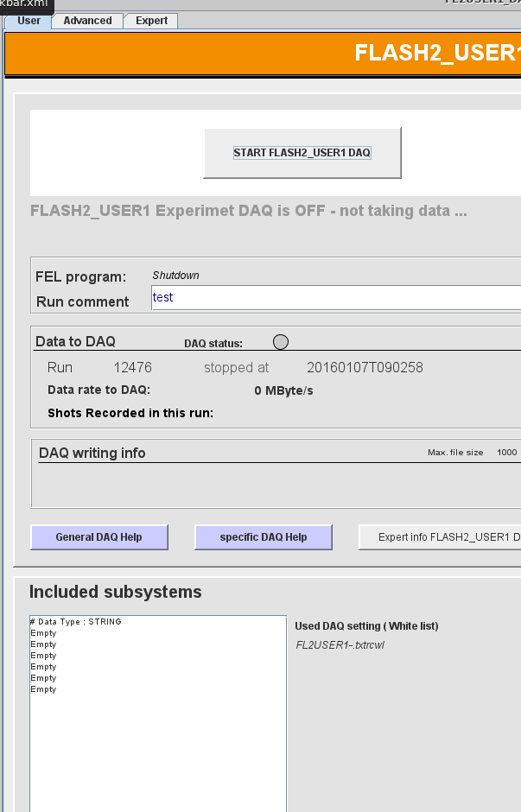The height and width of the screenshot is (812, 521).
Task: Click the 0 MByte/s data rate value
Action: (283, 390)
